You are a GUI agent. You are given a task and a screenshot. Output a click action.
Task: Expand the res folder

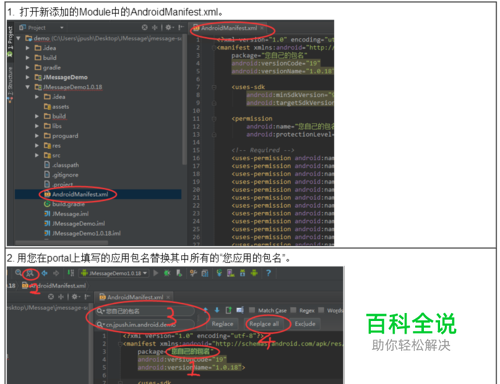pos(37,146)
